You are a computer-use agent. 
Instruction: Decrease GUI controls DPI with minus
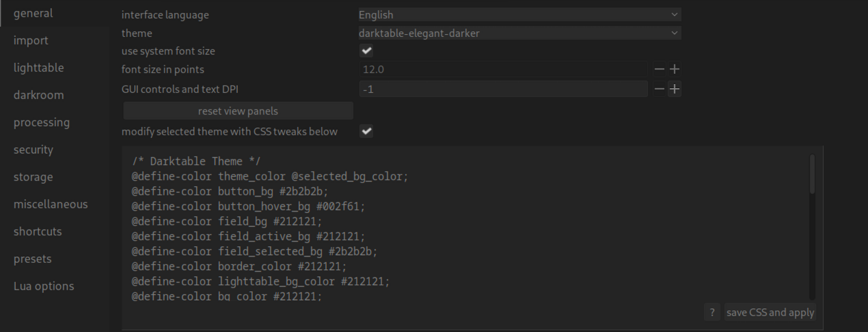(659, 89)
